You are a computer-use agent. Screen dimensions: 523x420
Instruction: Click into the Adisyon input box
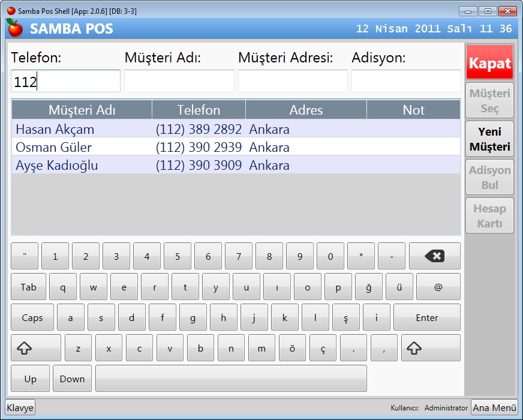pyautogui.click(x=405, y=82)
